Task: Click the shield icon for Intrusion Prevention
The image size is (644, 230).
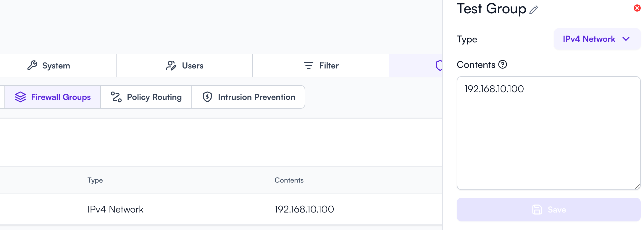Action: tap(207, 97)
